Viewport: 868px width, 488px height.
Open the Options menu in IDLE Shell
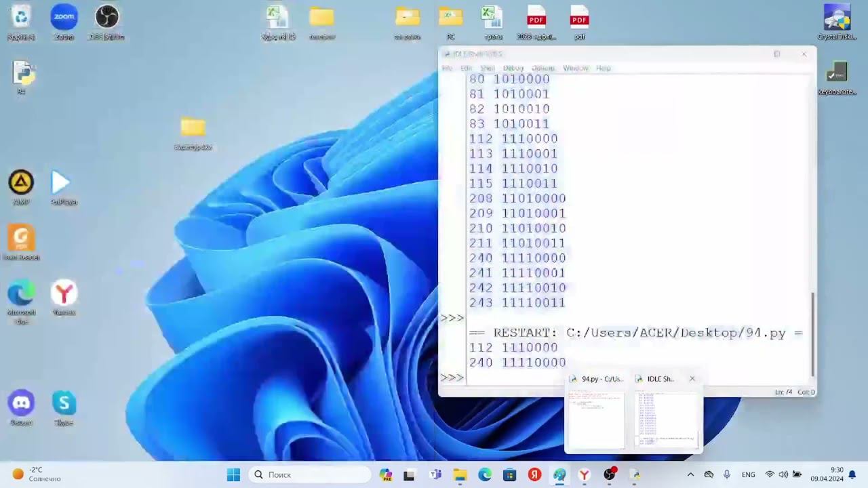click(542, 68)
